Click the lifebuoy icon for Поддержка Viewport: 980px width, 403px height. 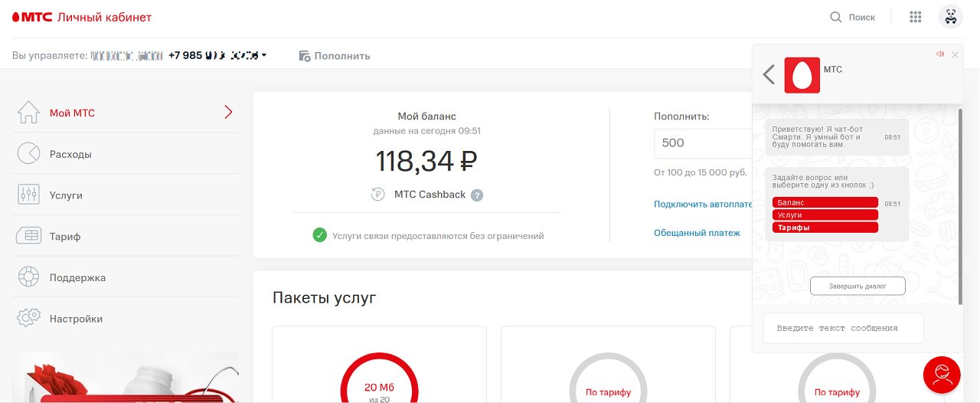[x=28, y=277]
